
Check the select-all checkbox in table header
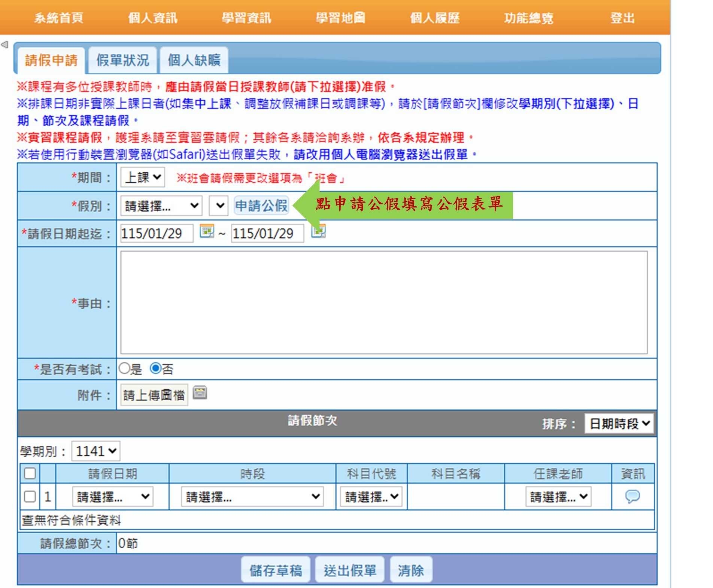pos(30,473)
